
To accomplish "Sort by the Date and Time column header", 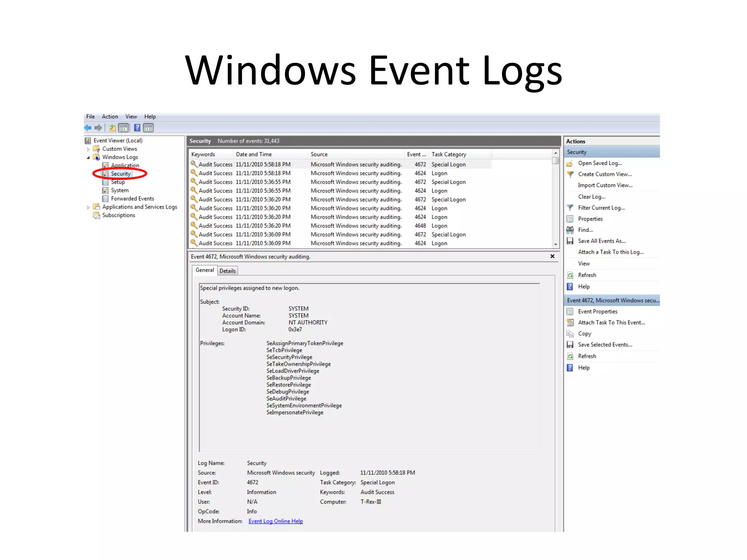I will [x=270, y=154].
